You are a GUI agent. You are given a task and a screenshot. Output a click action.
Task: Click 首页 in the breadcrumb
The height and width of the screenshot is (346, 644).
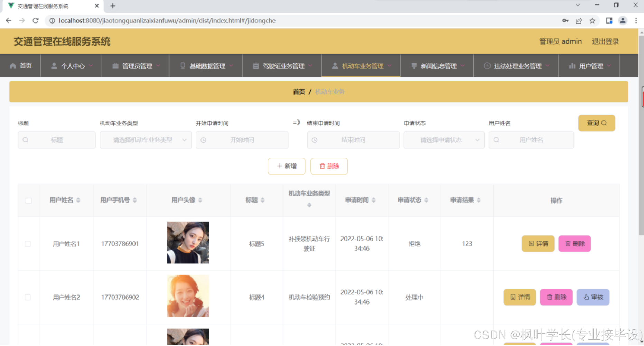click(299, 92)
